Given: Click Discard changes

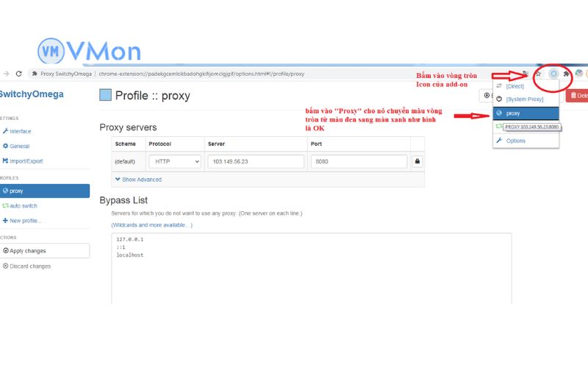Looking at the screenshot, I should tap(26, 266).
